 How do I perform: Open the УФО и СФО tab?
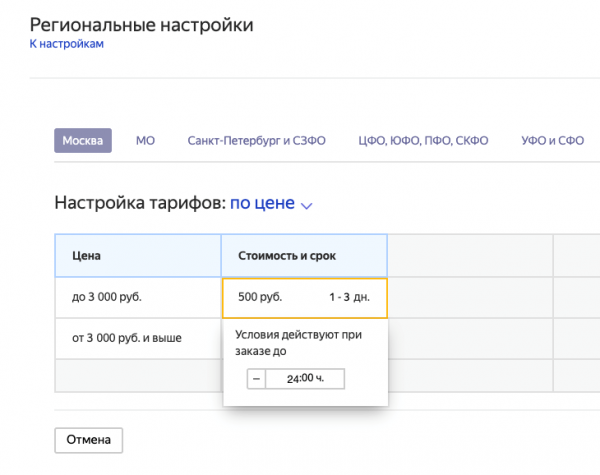[x=553, y=140]
